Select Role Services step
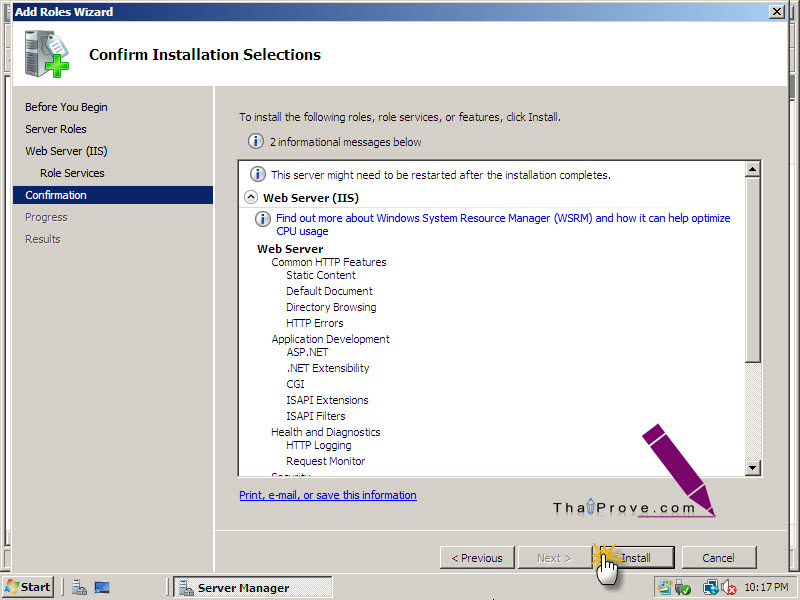The height and width of the screenshot is (600, 800). pos(72,173)
